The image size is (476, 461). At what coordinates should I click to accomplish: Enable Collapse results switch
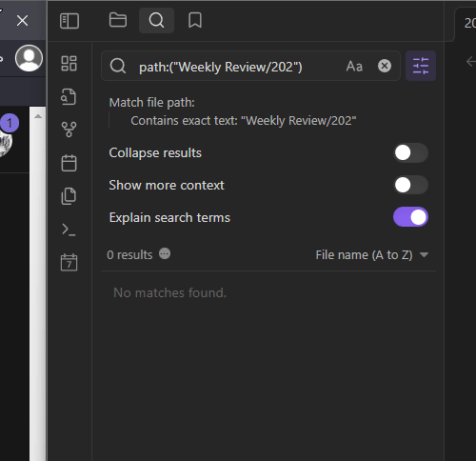pyautogui.click(x=410, y=152)
